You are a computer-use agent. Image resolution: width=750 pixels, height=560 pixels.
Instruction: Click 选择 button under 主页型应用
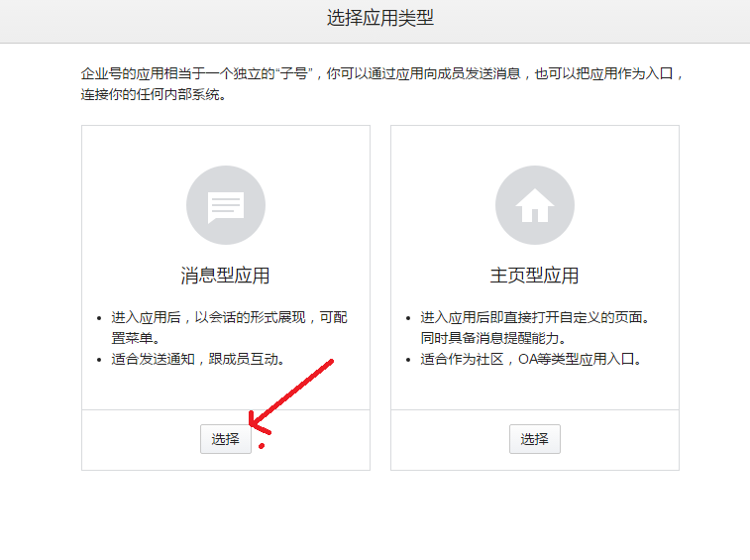click(x=535, y=439)
